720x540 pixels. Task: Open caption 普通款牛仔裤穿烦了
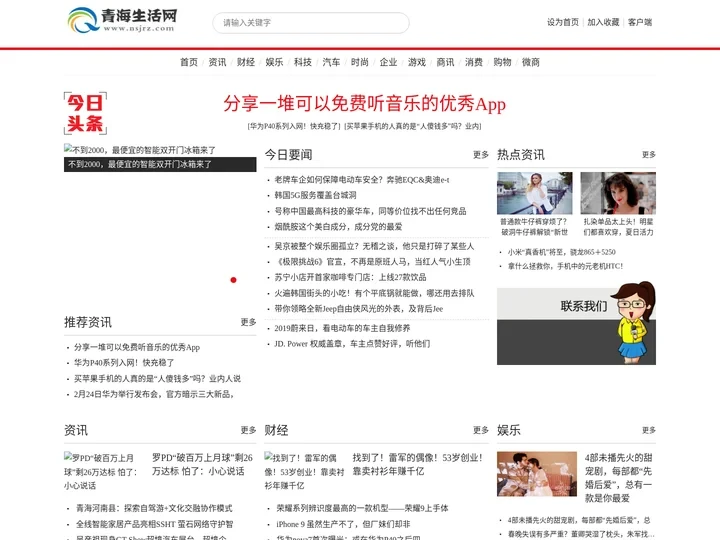coord(534,227)
